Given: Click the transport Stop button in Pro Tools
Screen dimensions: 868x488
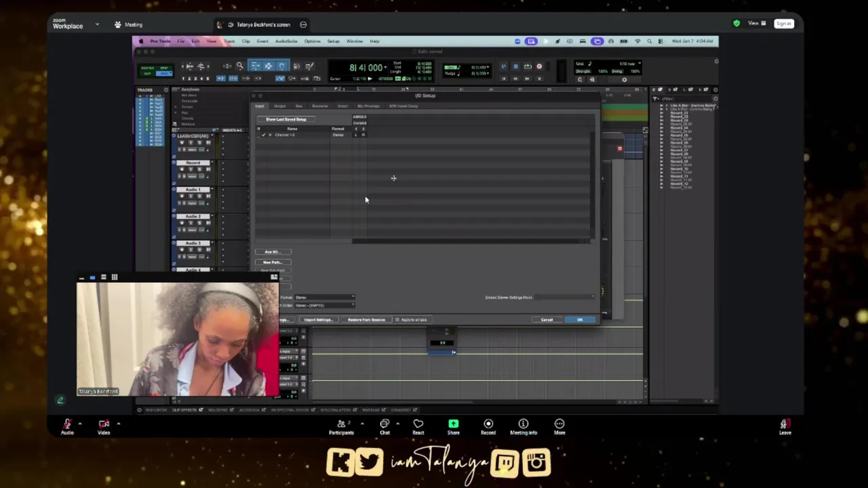Looking at the screenshot, I should pos(515,66).
